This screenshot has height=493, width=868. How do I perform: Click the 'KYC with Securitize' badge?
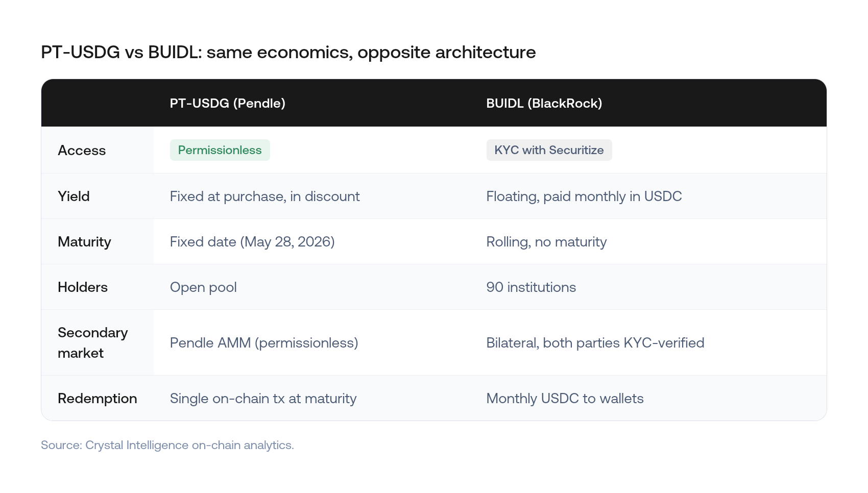549,150
